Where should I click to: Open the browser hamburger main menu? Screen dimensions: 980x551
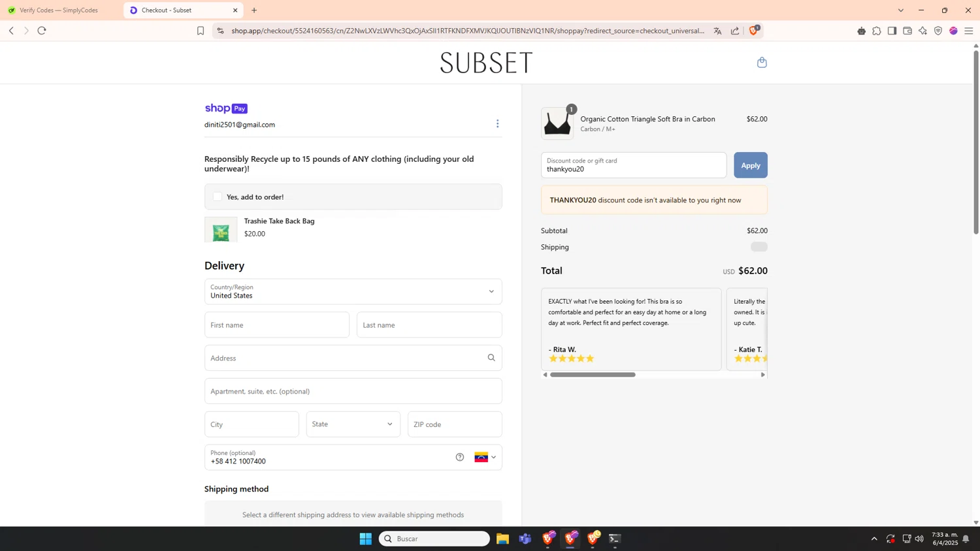coord(969,31)
